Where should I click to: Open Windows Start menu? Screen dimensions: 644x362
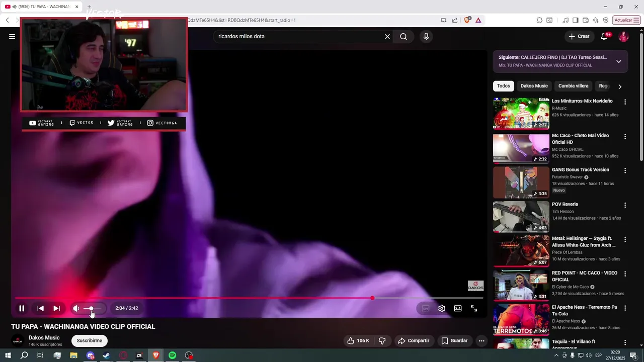pyautogui.click(x=8, y=355)
